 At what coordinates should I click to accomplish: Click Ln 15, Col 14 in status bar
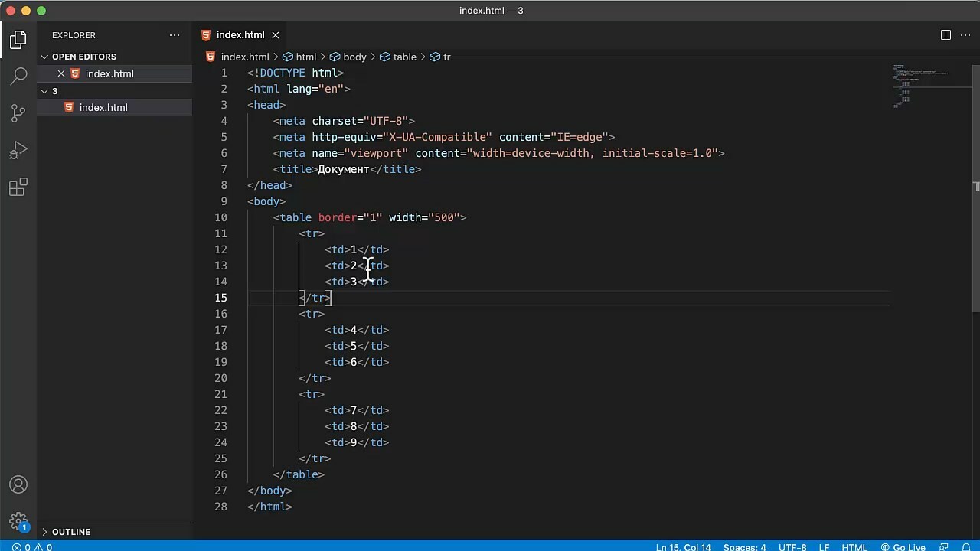coord(683,547)
